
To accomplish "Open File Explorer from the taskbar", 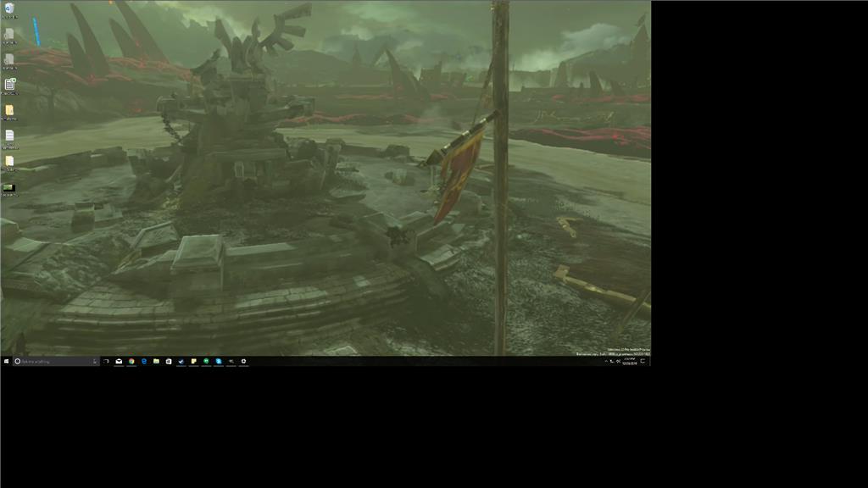I will 156,361.
